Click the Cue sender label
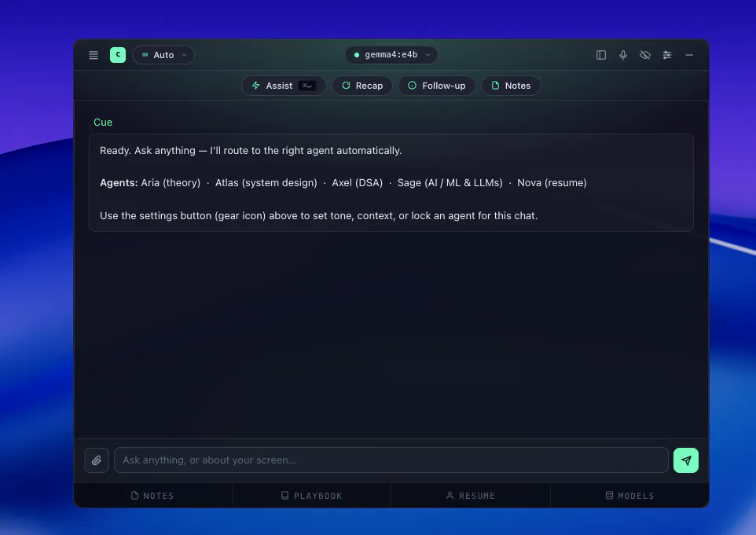The width and height of the screenshot is (756, 535). coord(103,123)
